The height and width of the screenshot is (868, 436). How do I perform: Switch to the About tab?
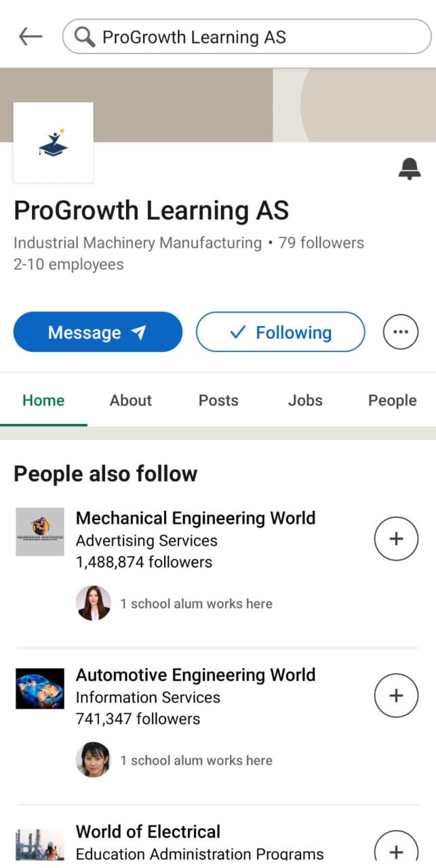click(131, 400)
